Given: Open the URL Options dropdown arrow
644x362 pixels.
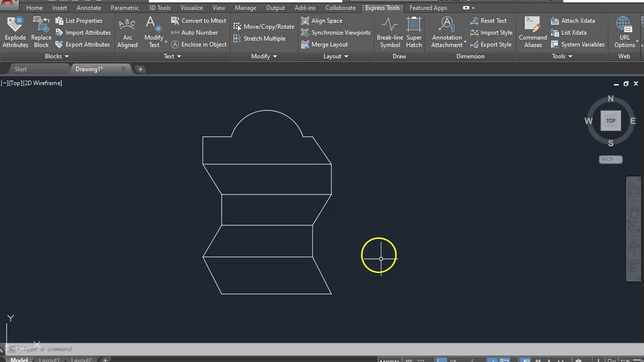Looking at the screenshot, I should (x=637, y=42).
